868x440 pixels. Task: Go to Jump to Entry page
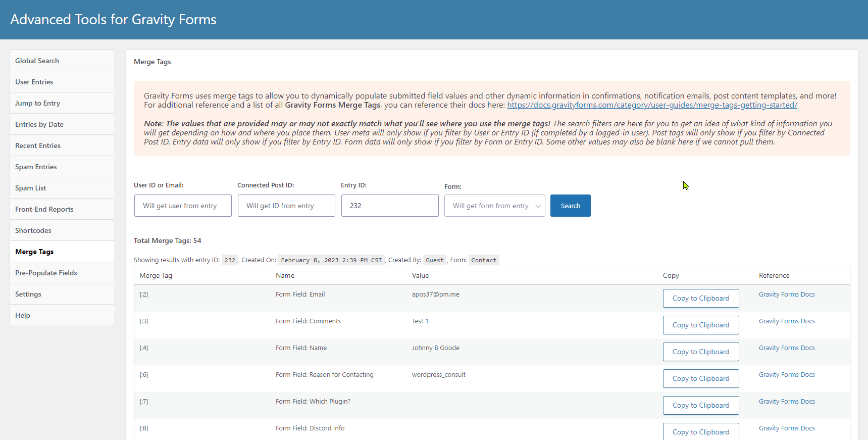point(62,103)
